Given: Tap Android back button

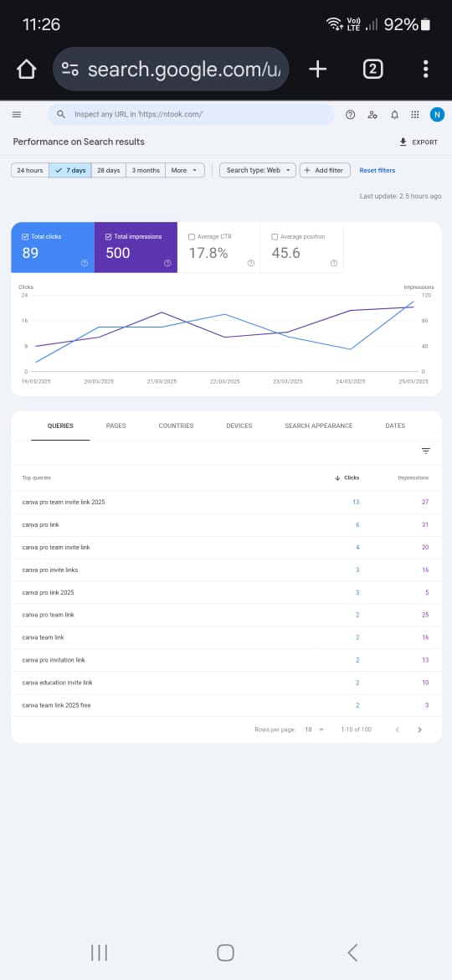Looking at the screenshot, I should [x=352, y=952].
